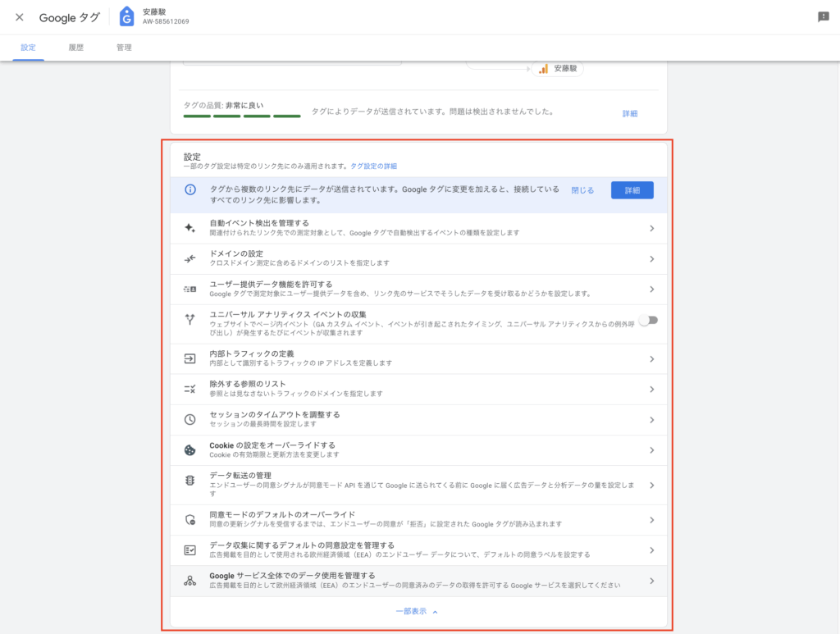Expand 内部トラフィックの定義 chevron
The width and height of the screenshot is (840, 634).
point(651,359)
